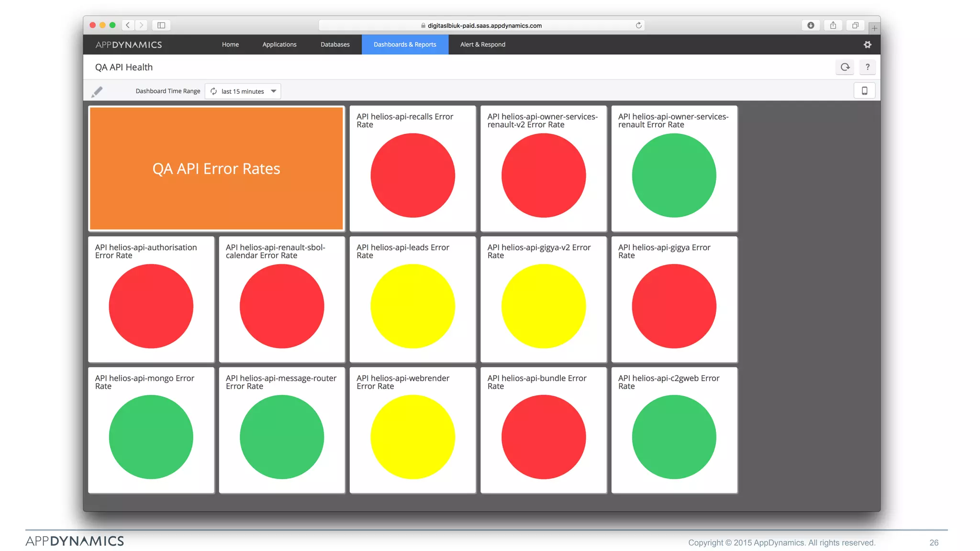Click the settings gear icon
The width and height of the screenshot is (980, 551).
tap(867, 44)
